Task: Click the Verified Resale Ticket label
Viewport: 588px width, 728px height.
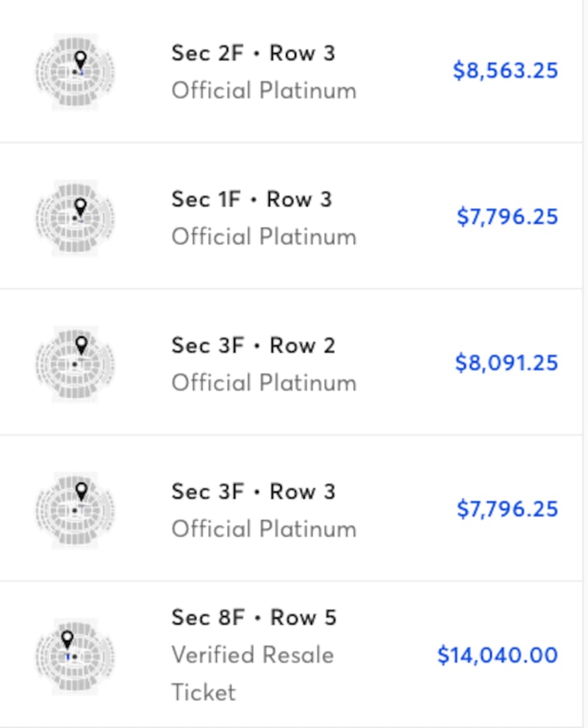Action: pyautogui.click(x=252, y=655)
